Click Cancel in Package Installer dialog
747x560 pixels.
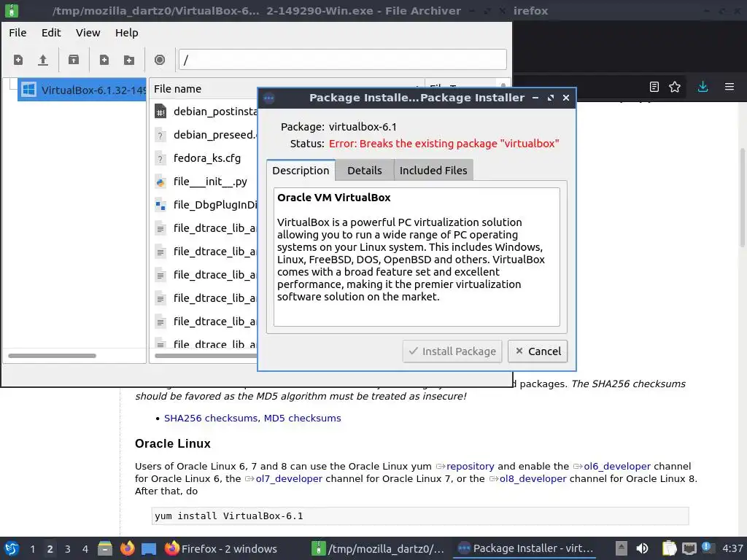538,351
